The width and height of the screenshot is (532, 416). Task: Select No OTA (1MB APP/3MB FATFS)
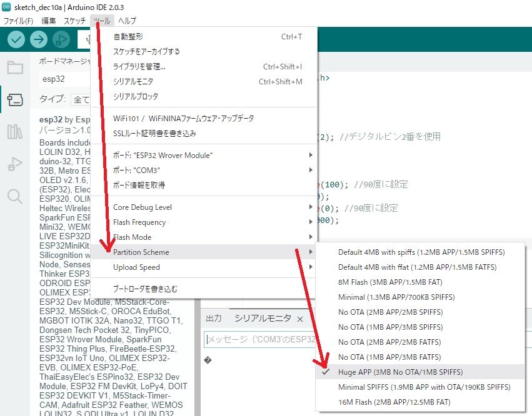point(420,357)
